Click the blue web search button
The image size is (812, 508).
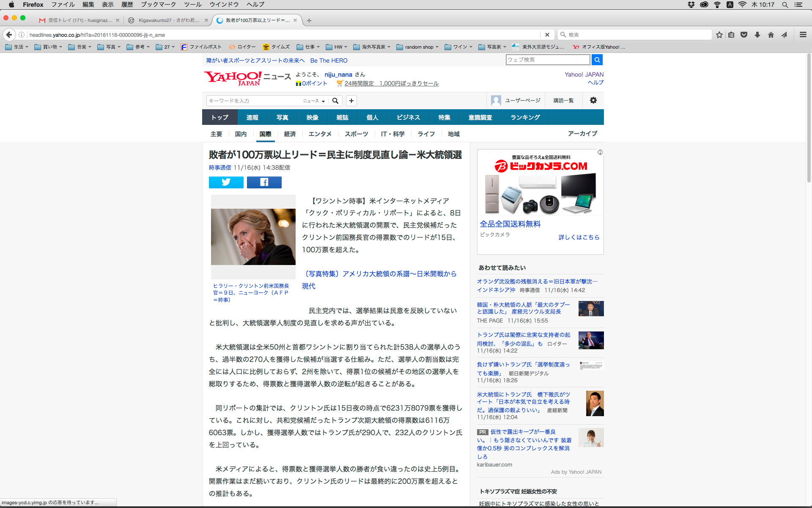597,60
